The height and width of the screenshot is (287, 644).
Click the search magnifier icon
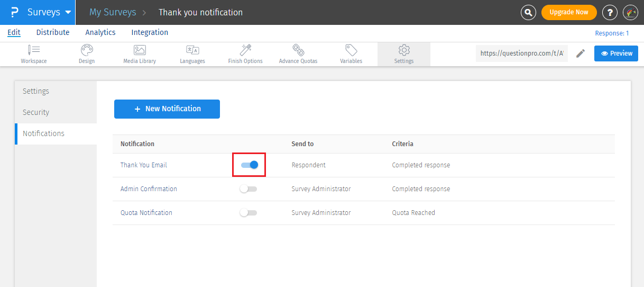click(x=528, y=12)
